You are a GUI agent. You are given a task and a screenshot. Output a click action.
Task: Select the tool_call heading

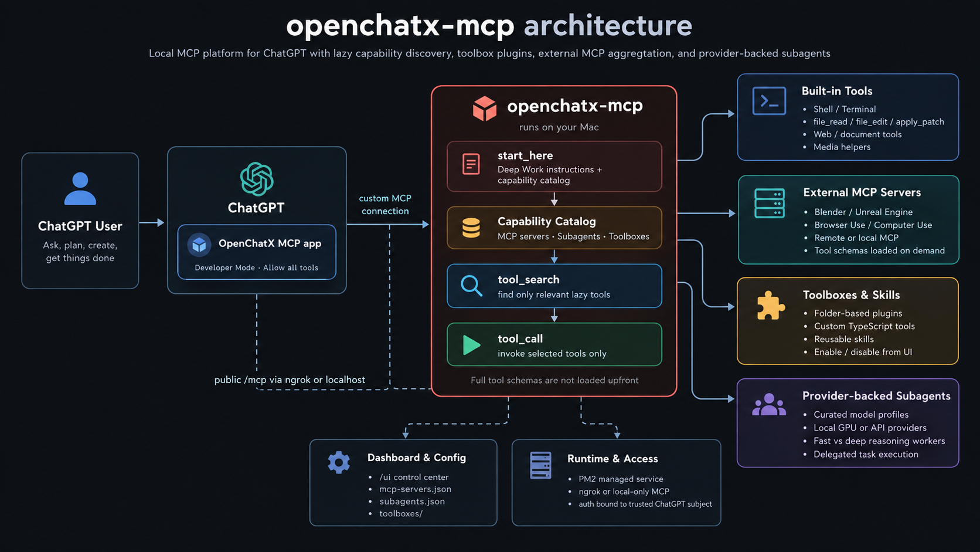(x=520, y=338)
